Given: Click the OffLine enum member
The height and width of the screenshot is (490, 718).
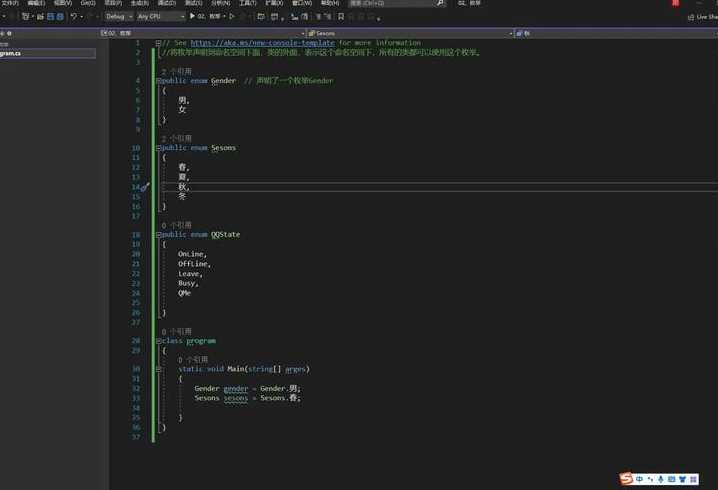Looking at the screenshot, I should 194,264.
